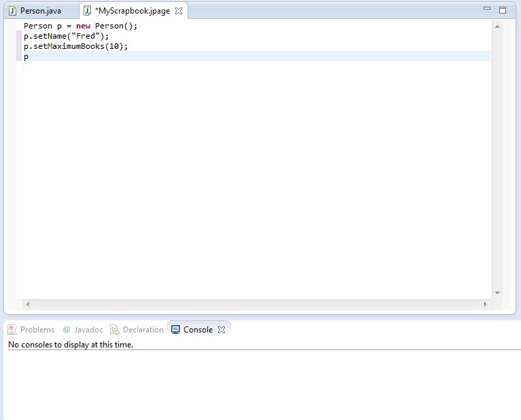Click the Declaration view icon

point(115,330)
